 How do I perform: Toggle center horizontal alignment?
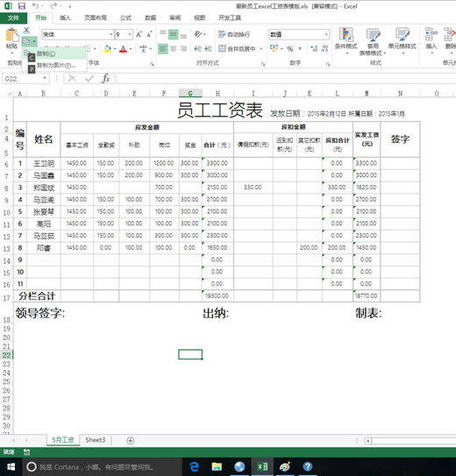pyautogui.click(x=173, y=48)
